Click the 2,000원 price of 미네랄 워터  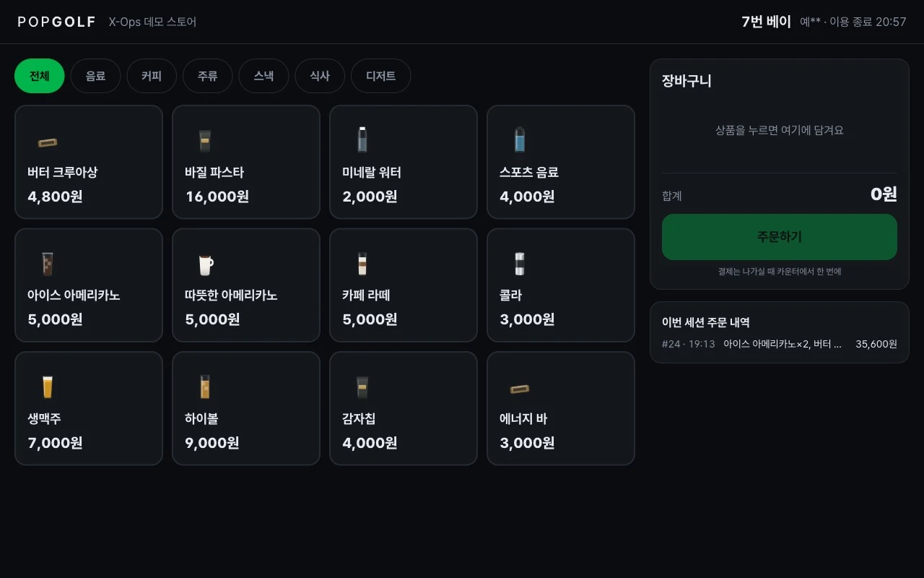tap(370, 197)
